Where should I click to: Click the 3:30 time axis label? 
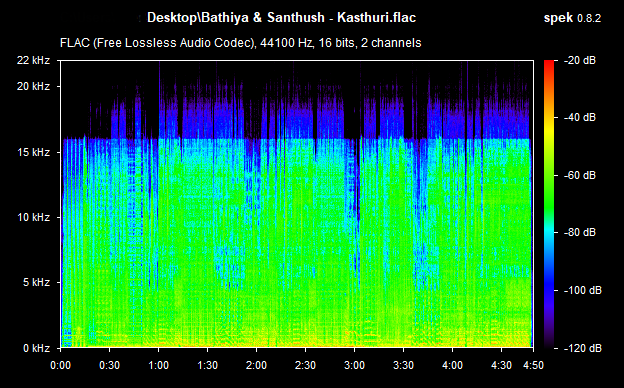(x=403, y=365)
